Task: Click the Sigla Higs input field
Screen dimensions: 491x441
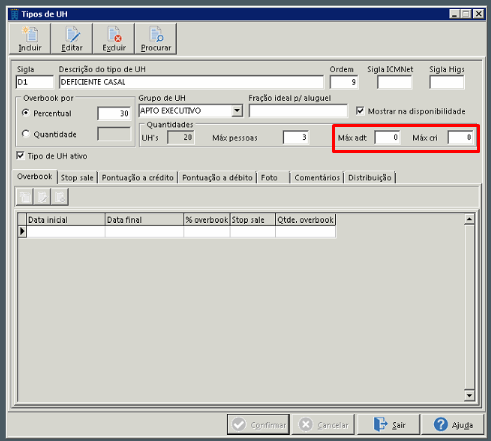Action: [447, 82]
